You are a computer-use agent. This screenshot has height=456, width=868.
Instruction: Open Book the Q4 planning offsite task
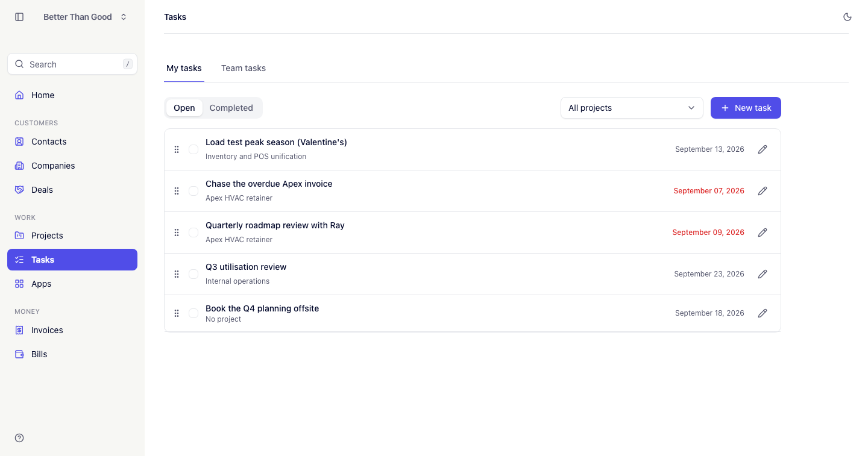262,308
